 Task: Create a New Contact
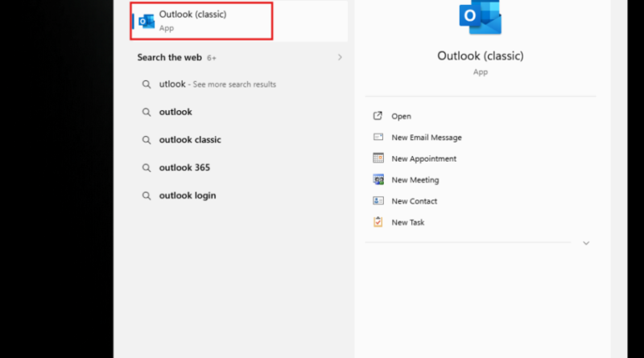coord(414,201)
